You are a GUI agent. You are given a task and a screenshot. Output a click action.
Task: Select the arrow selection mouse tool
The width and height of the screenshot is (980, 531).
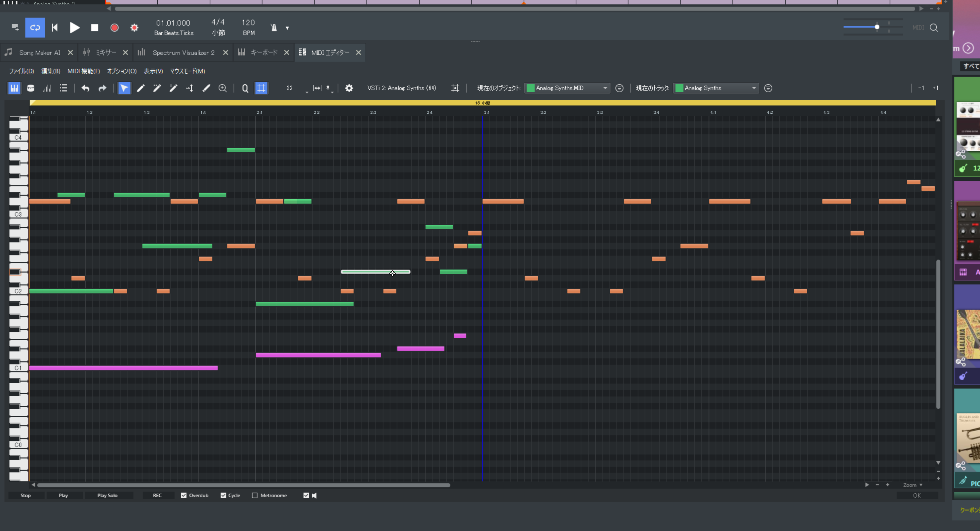tap(124, 88)
